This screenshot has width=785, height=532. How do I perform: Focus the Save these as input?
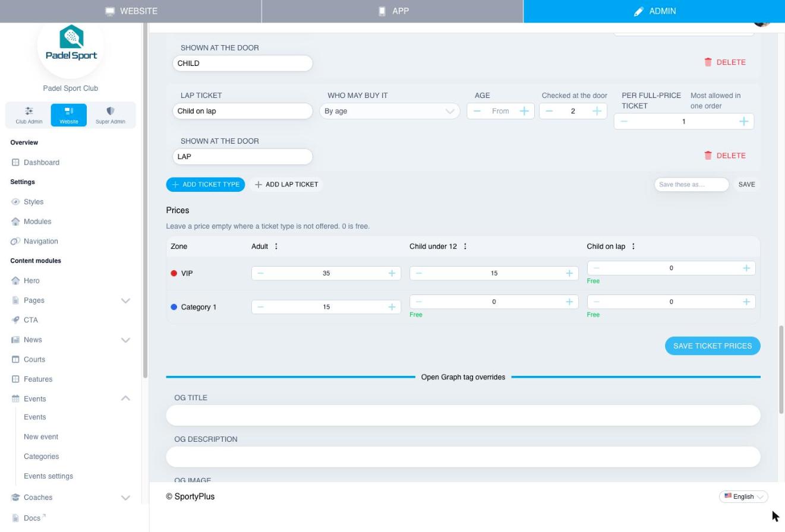click(692, 184)
